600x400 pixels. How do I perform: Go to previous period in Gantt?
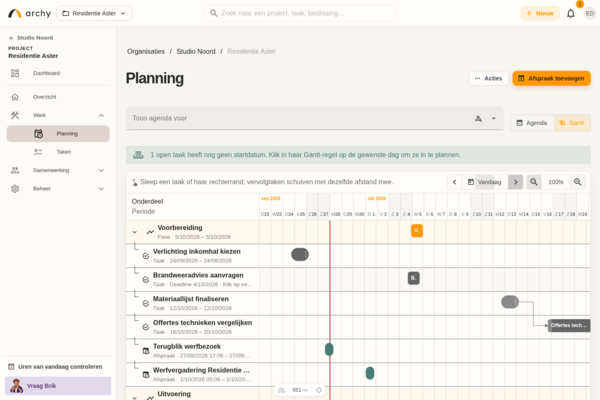455,182
